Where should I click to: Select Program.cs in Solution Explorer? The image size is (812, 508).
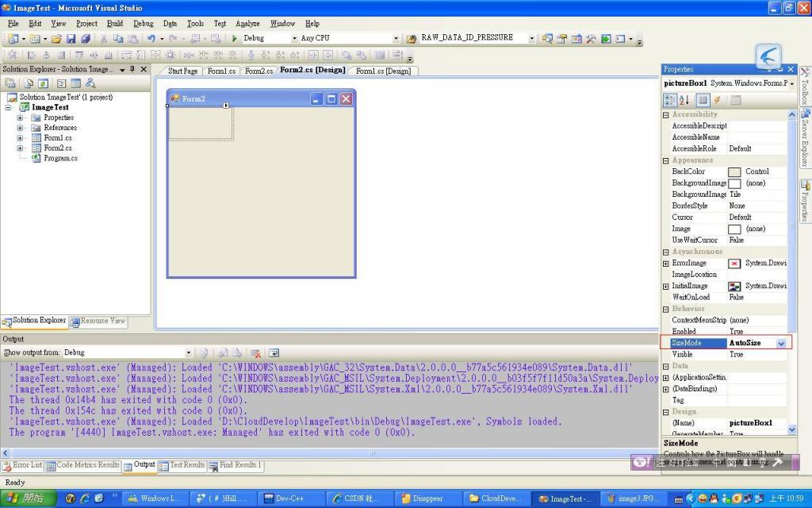tap(60, 158)
